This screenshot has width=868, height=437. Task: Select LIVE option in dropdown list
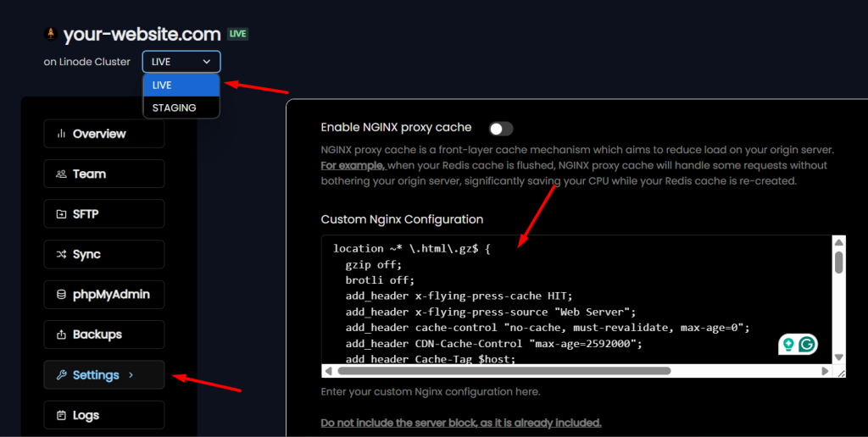(181, 86)
